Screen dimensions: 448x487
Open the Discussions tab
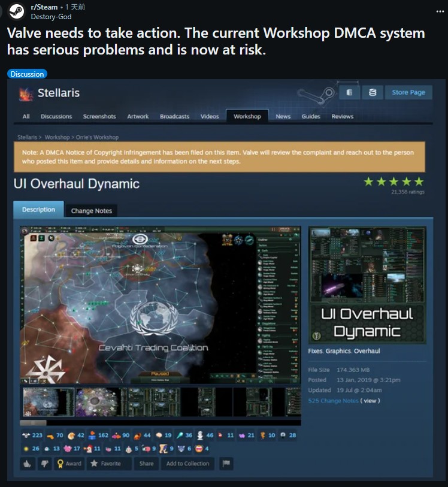pos(56,116)
